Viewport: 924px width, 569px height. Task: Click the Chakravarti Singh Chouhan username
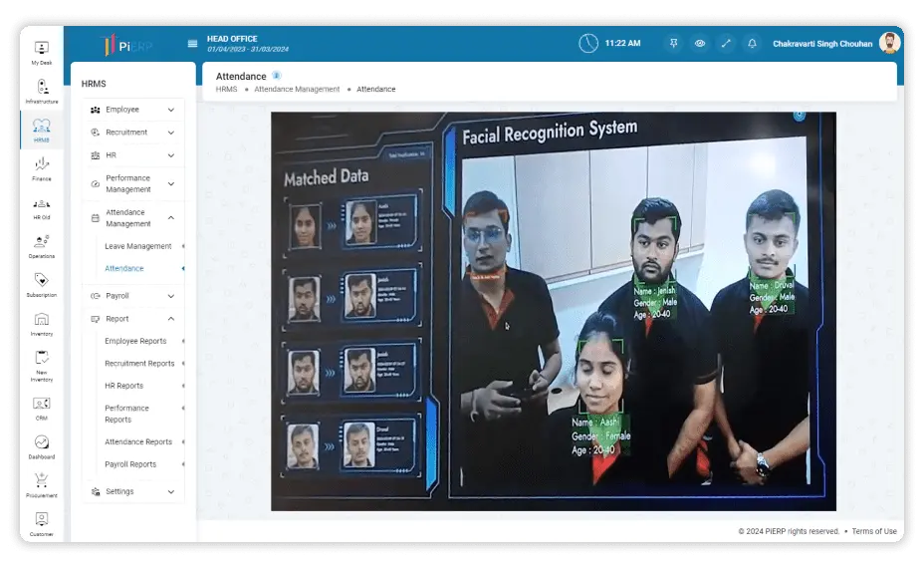click(822, 44)
